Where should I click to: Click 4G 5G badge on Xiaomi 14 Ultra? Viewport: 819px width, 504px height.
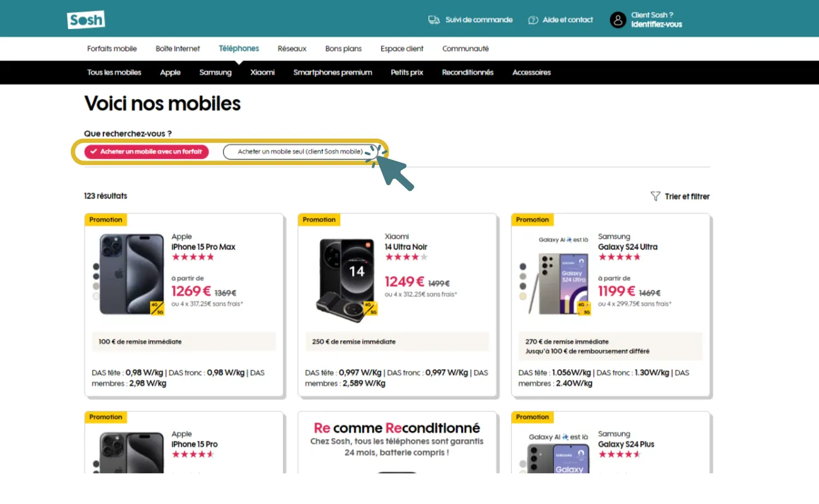pos(370,309)
